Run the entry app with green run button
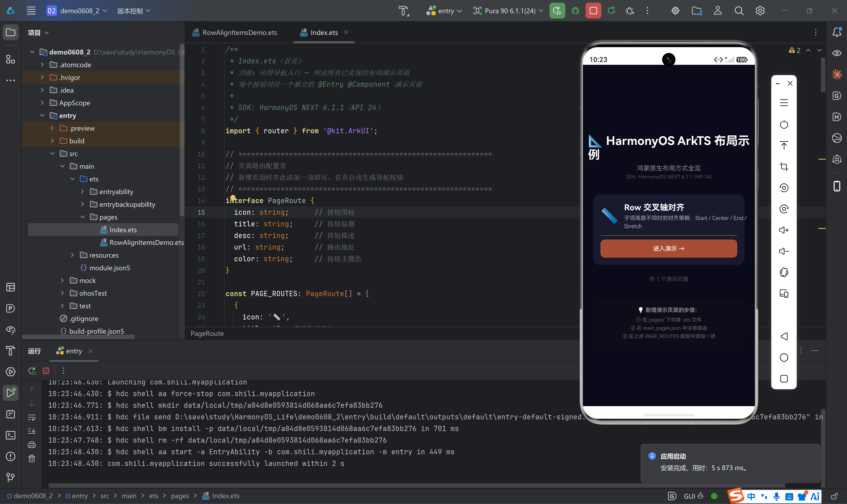The width and height of the screenshot is (847, 504). (557, 11)
